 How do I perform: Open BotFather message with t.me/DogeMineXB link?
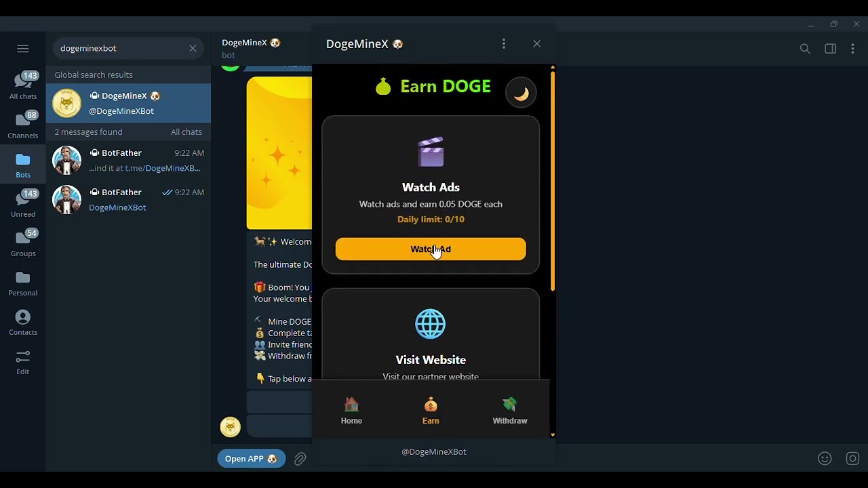click(x=128, y=161)
